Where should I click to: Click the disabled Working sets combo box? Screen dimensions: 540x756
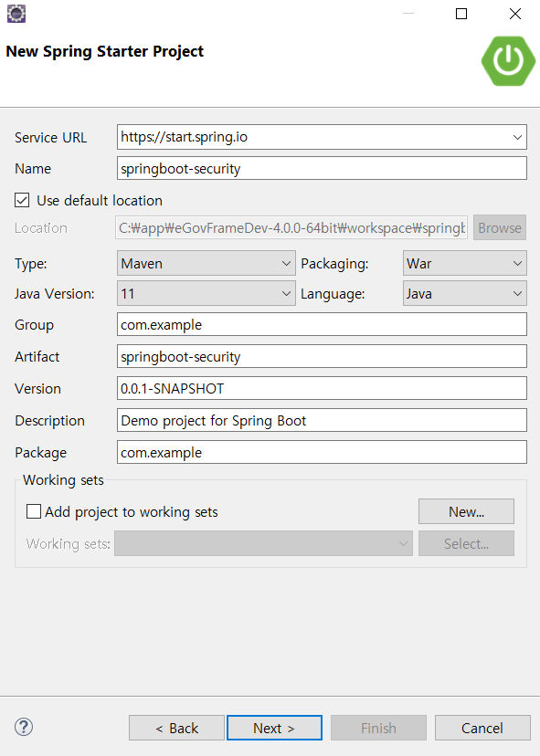coord(263,543)
